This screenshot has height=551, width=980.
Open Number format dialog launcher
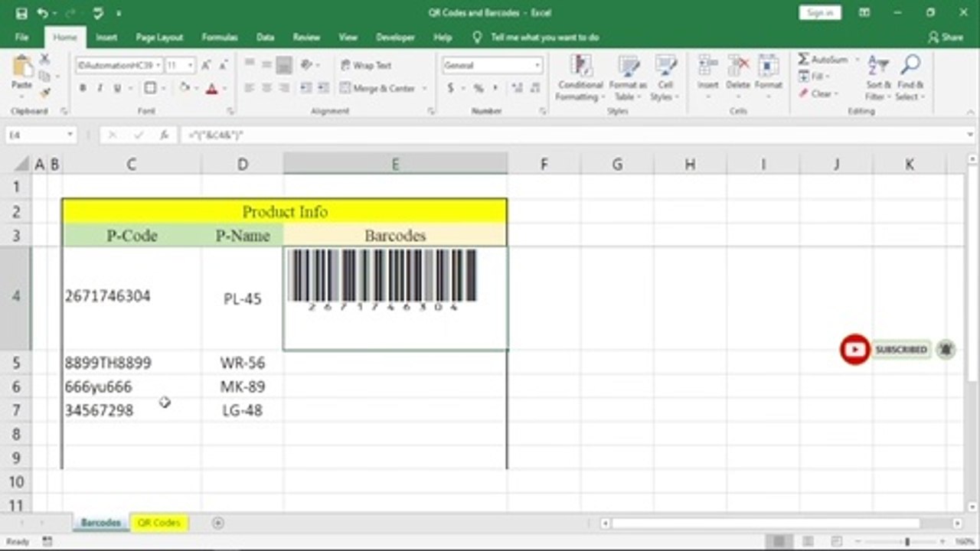(542, 112)
